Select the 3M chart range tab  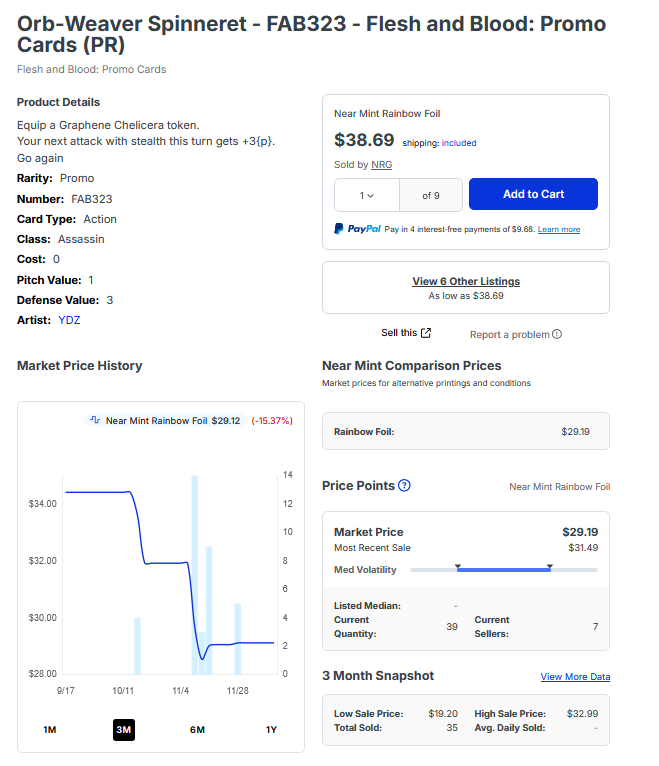(124, 729)
